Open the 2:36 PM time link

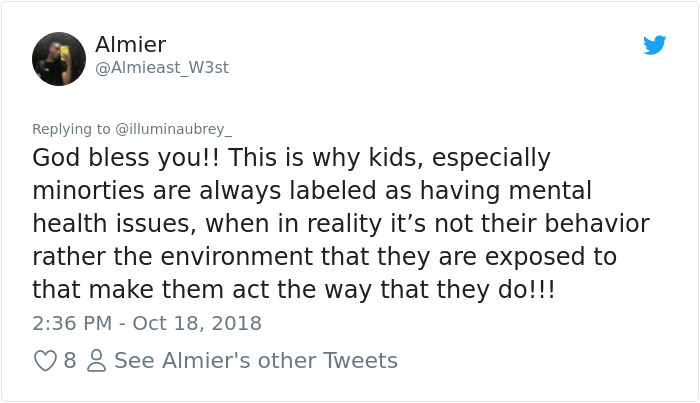click(x=72, y=323)
